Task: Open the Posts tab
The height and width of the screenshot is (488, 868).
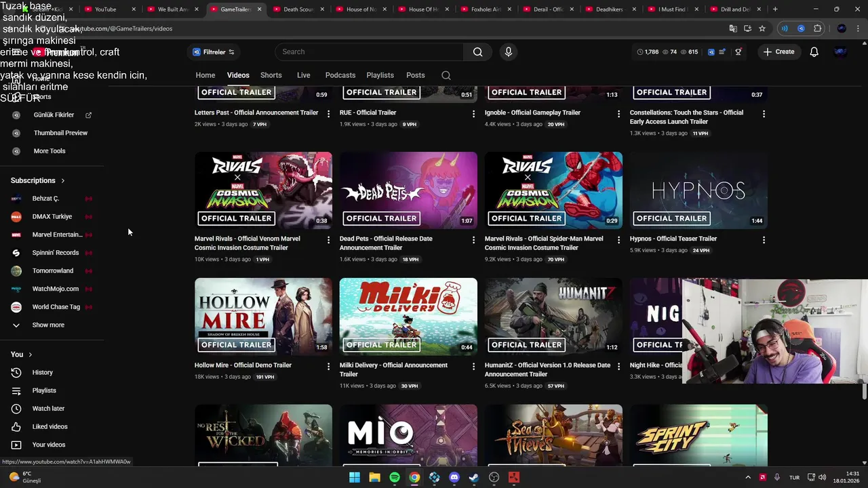Action: [415, 75]
